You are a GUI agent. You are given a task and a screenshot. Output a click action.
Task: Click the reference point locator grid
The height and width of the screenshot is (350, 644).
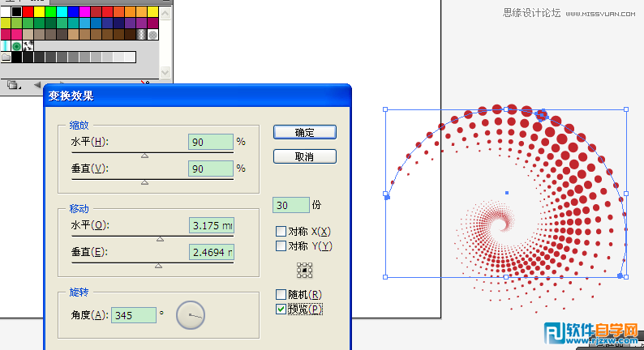(x=304, y=271)
